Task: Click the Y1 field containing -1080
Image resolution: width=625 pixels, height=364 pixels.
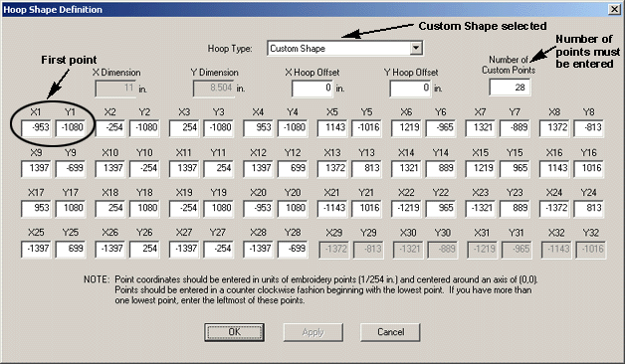Action: (71, 128)
